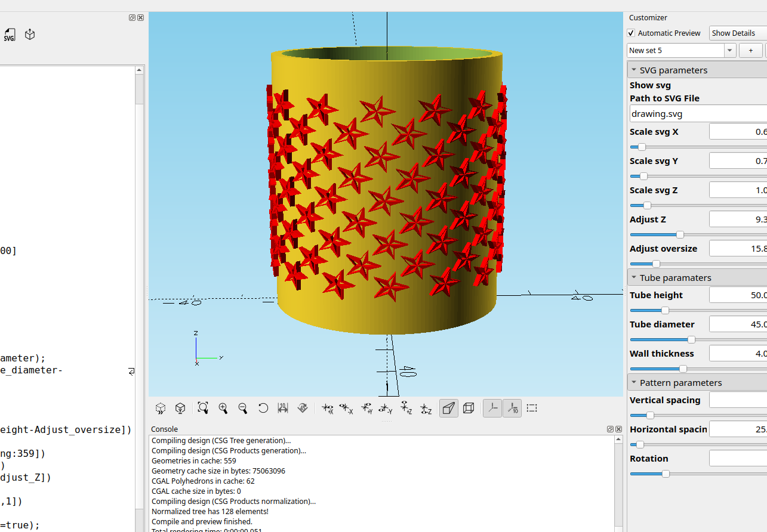Viewport: 767px width, 532px height.
Task: Collapse the Tube paramaters section
Action: pyautogui.click(x=634, y=277)
